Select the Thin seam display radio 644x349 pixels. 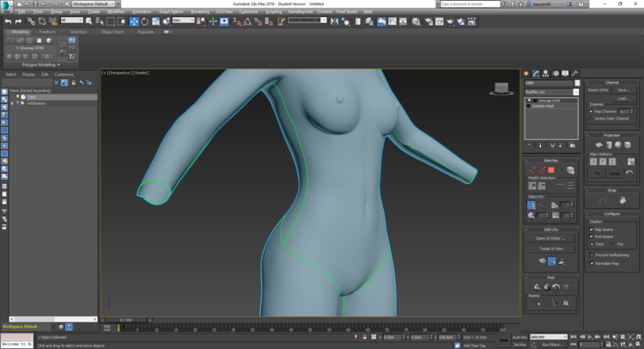(x=613, y=244)
